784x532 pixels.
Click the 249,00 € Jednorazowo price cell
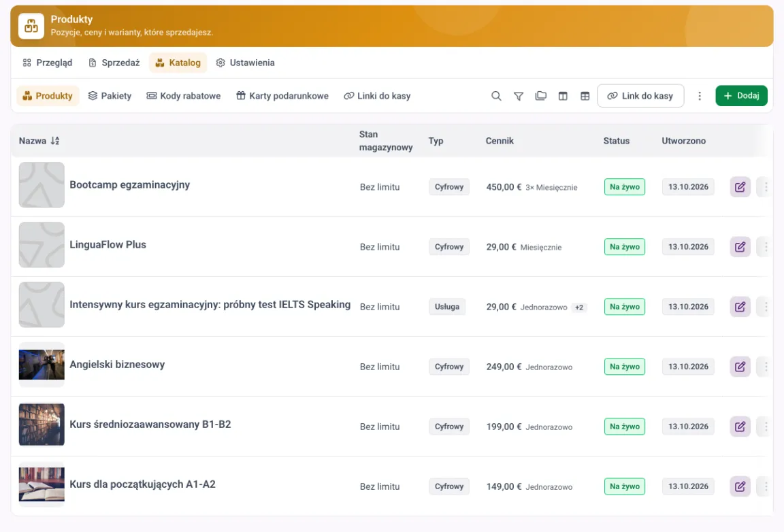(529, 367)
